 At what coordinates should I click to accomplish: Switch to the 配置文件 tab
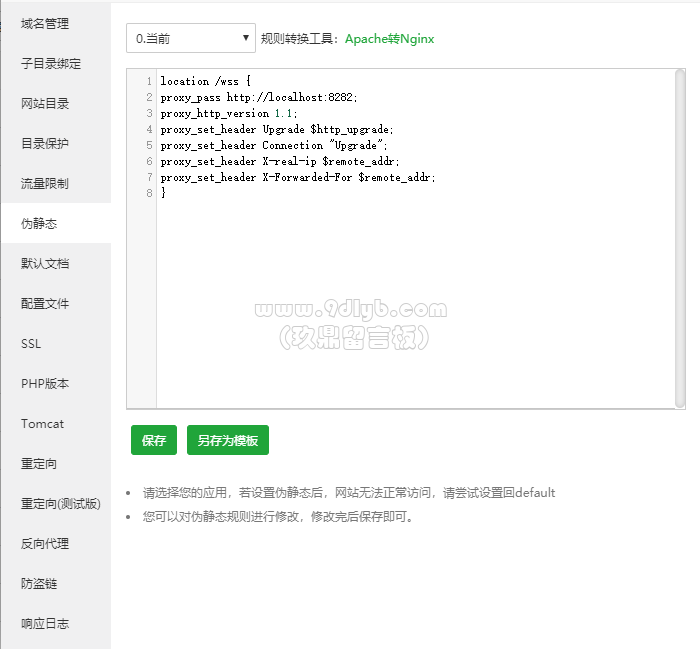56,304
